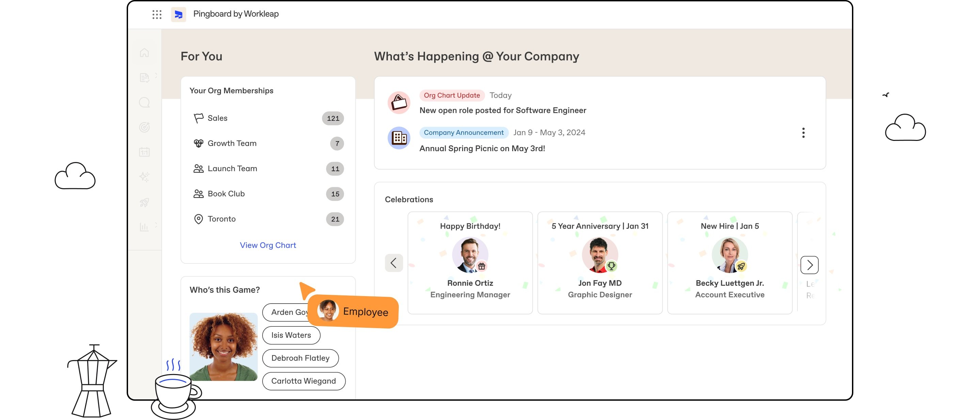Click the Pingboard logo icon
The width and height of the screenshot is (980, 420).
click(178, 14)
